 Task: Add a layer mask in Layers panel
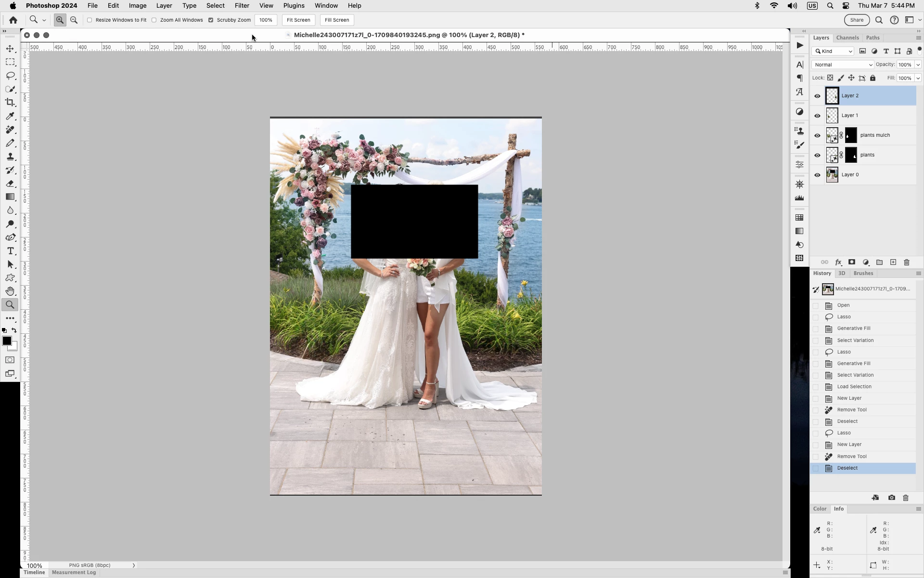click(852, 262)
